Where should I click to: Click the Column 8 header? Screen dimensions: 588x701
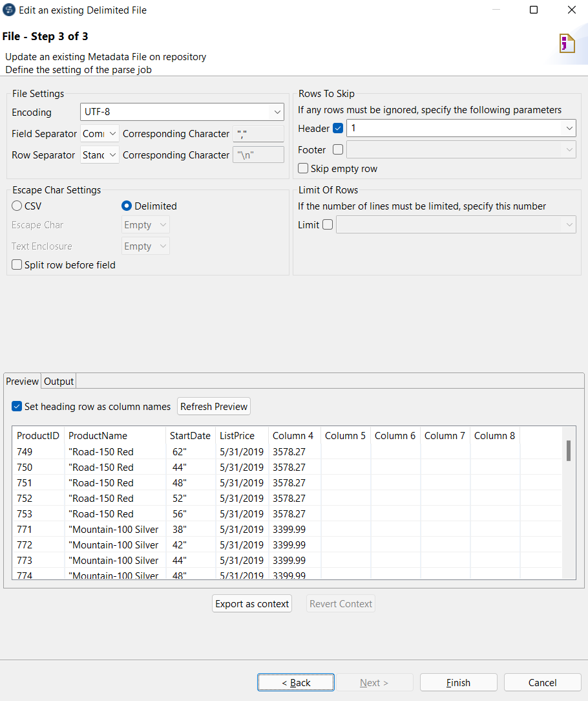point(494,435)
